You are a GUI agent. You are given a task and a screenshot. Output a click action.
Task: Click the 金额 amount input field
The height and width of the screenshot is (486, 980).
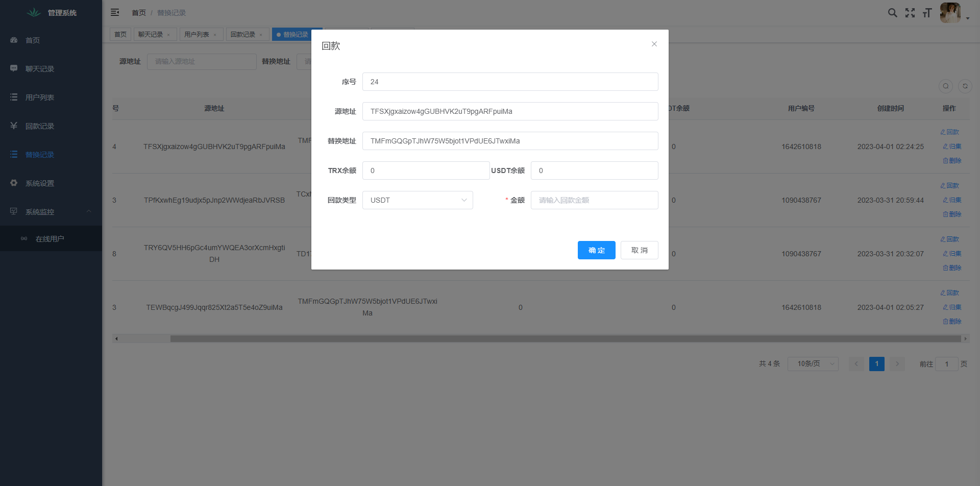tap(594, 200)
